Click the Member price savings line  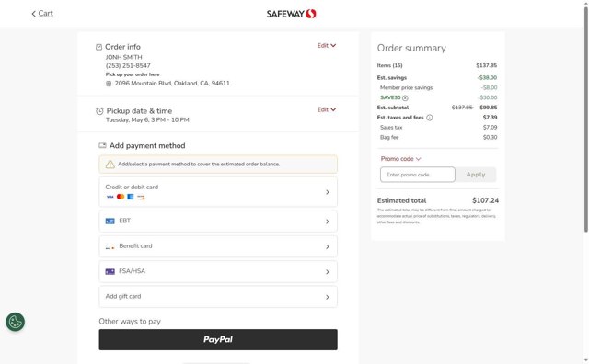point(437,88)
